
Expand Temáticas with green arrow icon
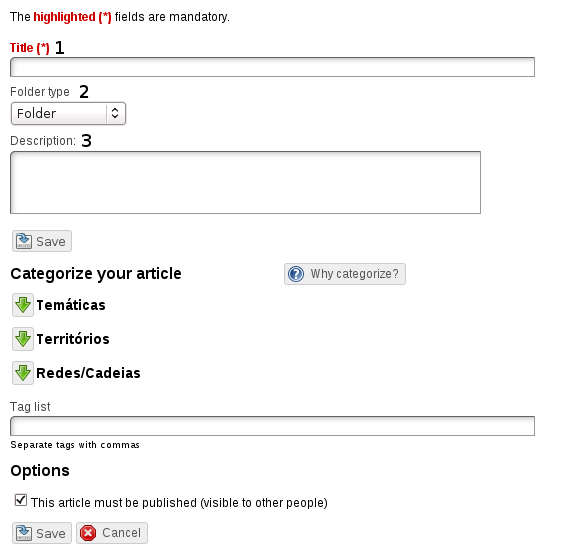click(x=23, y=305)
